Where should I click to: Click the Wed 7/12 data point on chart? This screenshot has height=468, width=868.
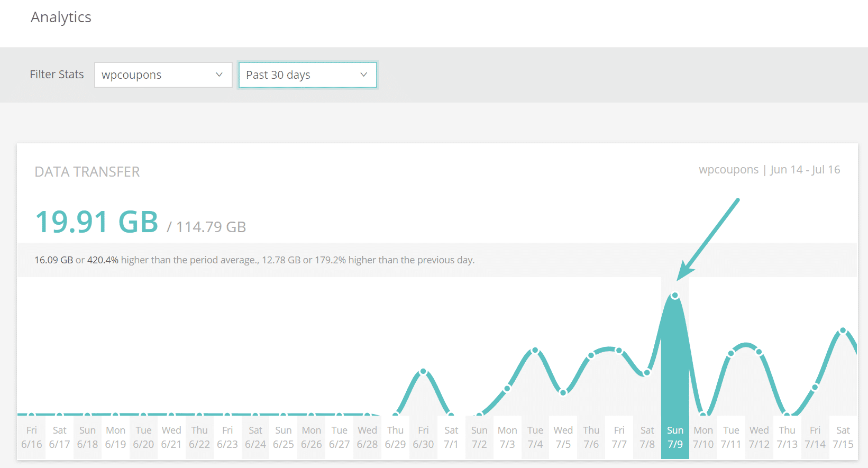(759, 352)
